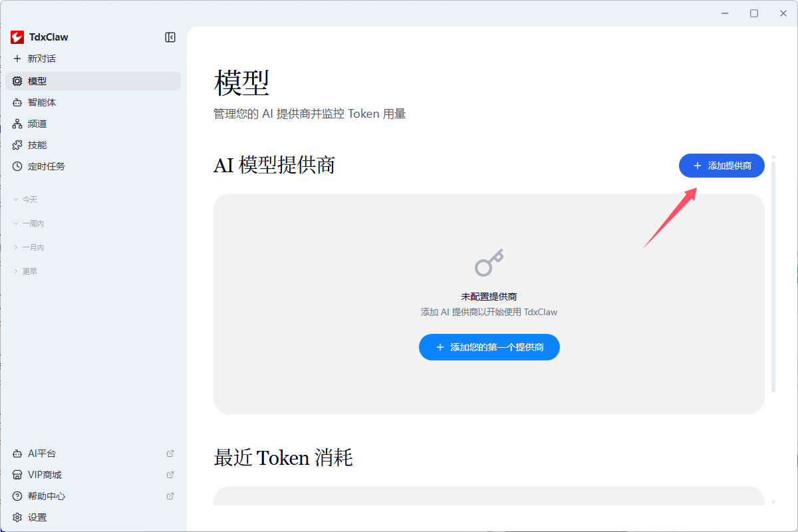Click the store icon beside VIP商城

click(17, 475)
